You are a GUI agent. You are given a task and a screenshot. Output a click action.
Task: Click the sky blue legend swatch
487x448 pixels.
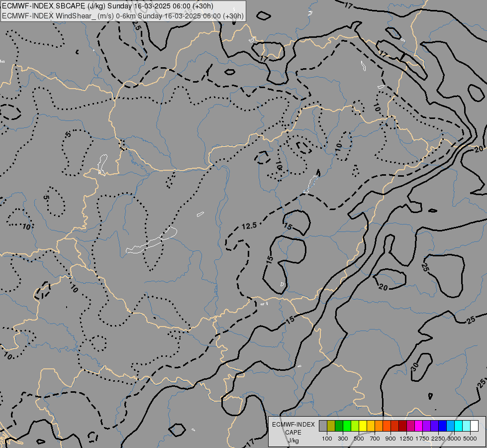(x=450, y=426)
